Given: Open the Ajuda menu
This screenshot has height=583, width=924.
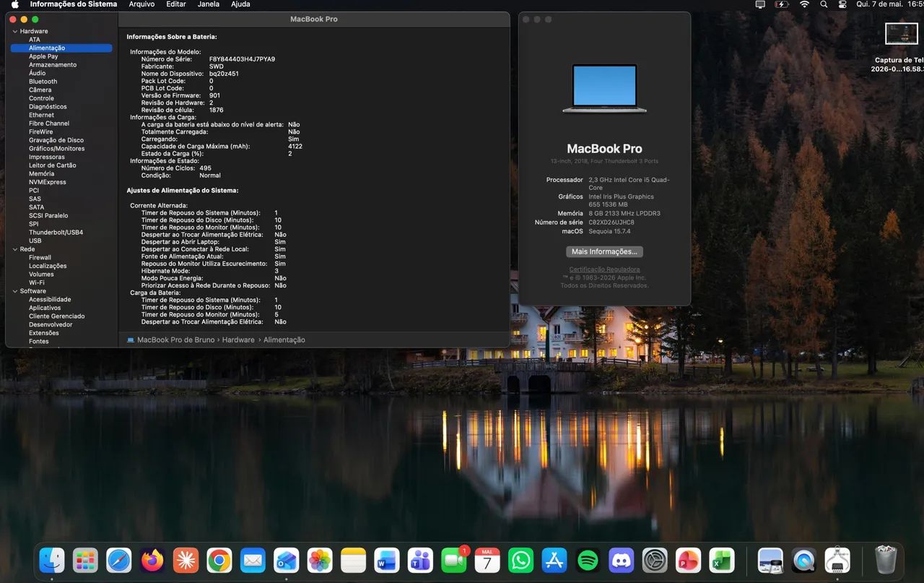Looking at the screenshot, I should pos(240,4).
